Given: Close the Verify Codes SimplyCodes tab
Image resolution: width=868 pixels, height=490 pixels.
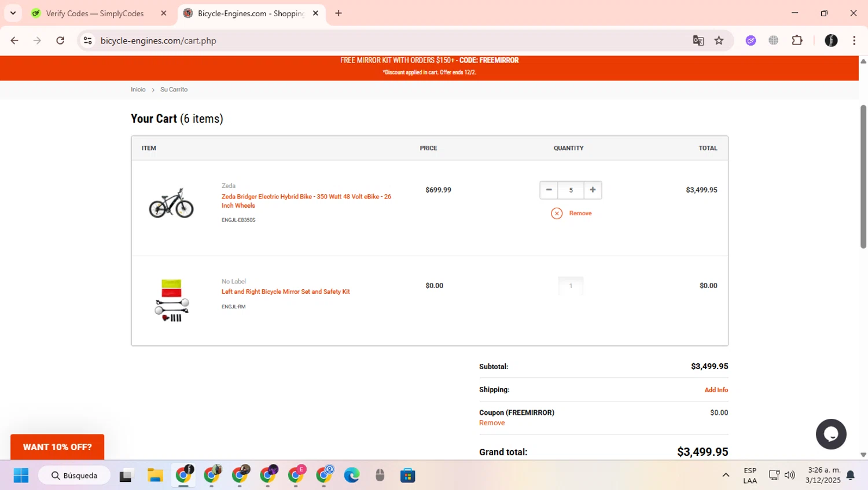Looking at the screenshot, I should click(x=164, y=13).
